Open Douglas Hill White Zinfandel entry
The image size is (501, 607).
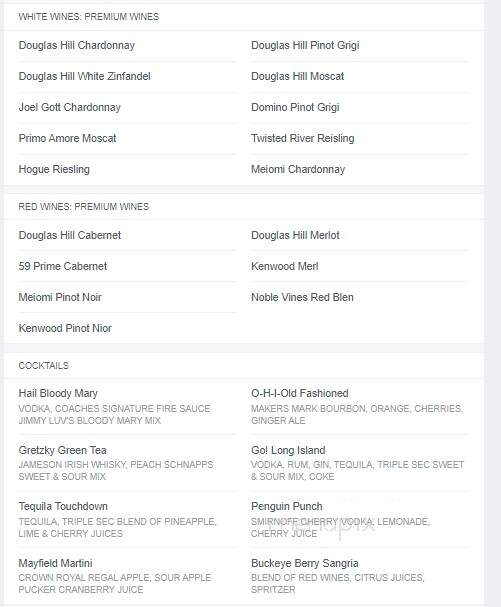(x=84, y=76)
